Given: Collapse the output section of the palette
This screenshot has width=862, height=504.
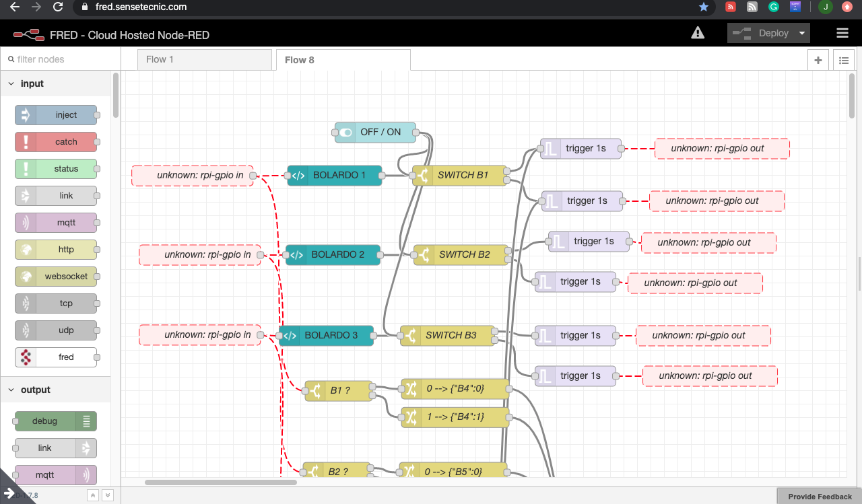Looking at the screenshot, I should click(x=11, y=389).
